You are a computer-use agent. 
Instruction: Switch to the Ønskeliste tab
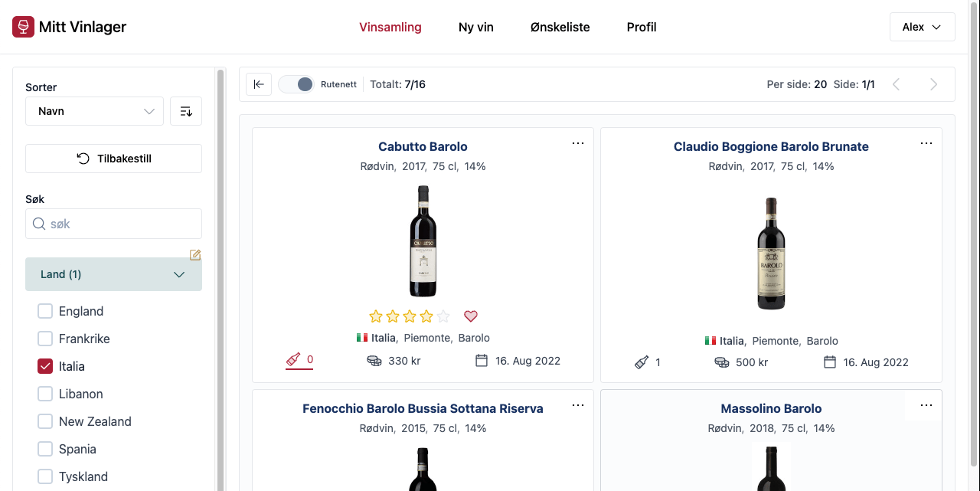point(560,27)
